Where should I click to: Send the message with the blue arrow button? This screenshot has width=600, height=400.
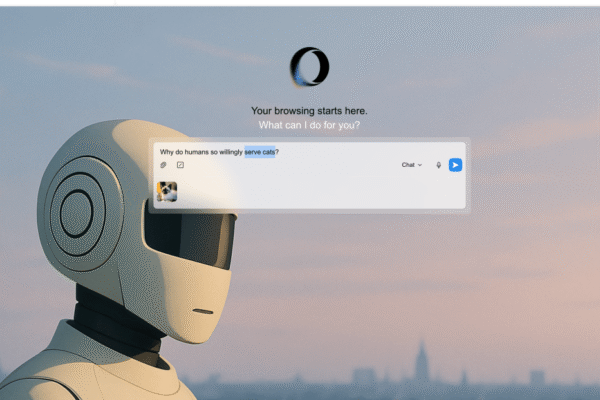(455, 165)
